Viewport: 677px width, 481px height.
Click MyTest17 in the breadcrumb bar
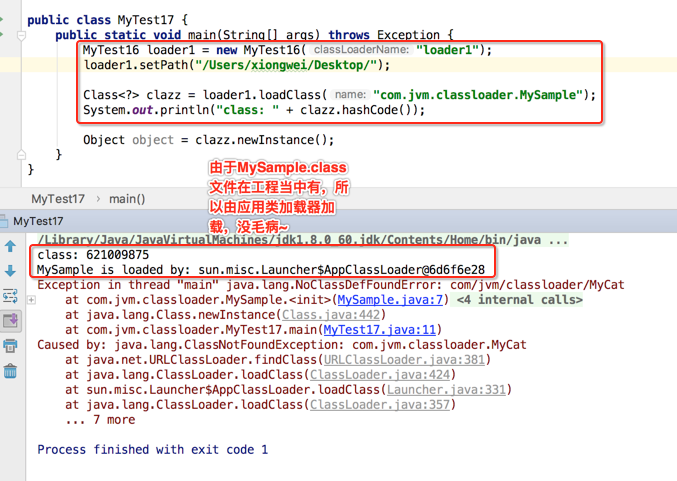click(x=58, y=199)
